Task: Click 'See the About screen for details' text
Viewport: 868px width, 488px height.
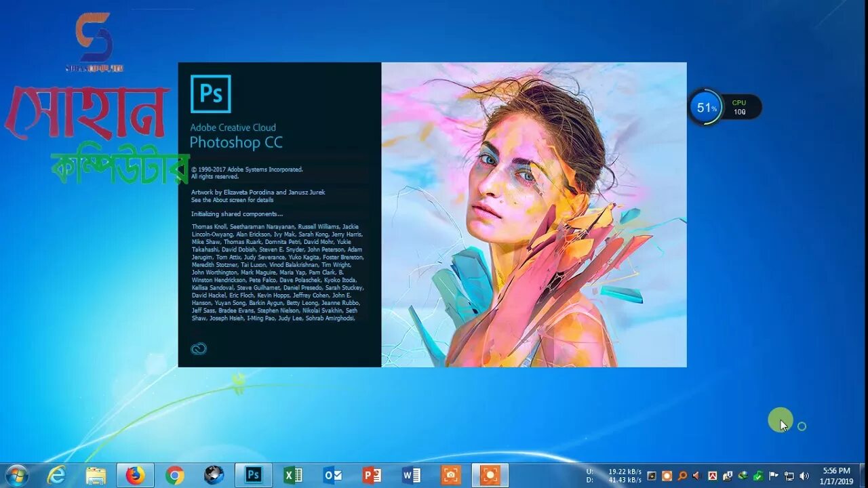Action: [x=232, y=200]
